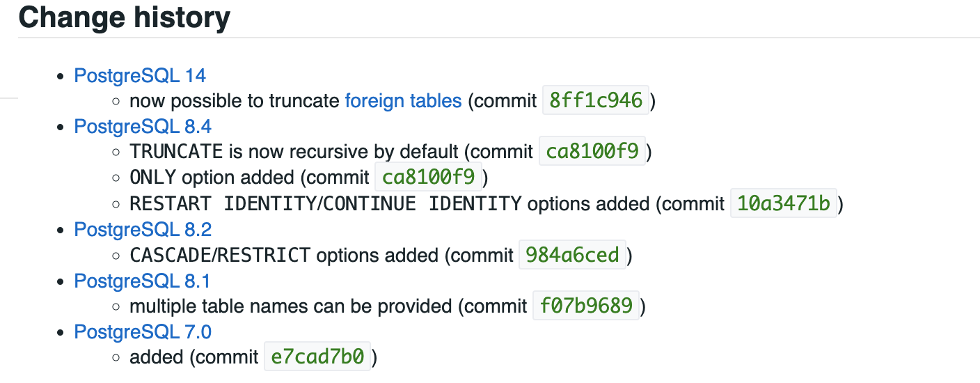Open commit e7cad7b0
The height and width of the screenshot is (383, 980).
pyautogui.click(x=318, y=357)
